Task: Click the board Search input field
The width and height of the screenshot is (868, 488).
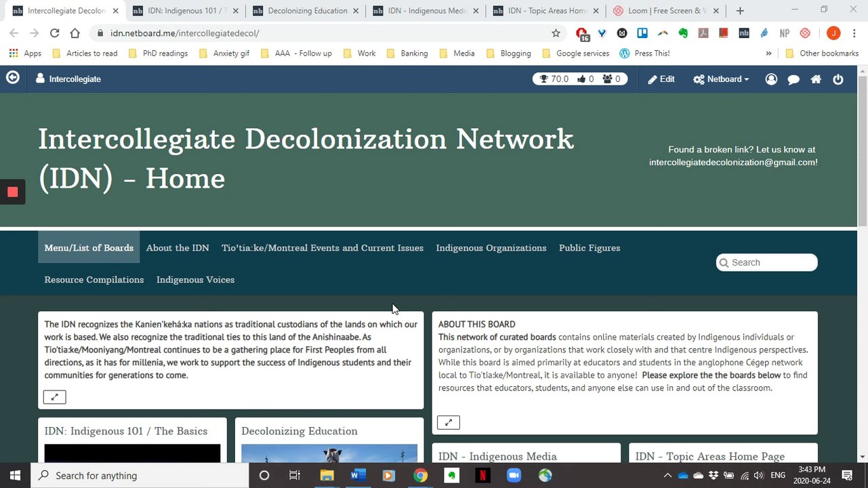Action: tap(767, 262)
